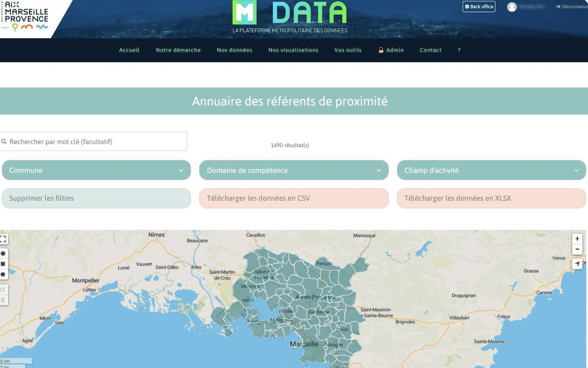Go to Nos visualisations menu item
The width and height of the screenshot is (588, 368).
tap(293, 50)
